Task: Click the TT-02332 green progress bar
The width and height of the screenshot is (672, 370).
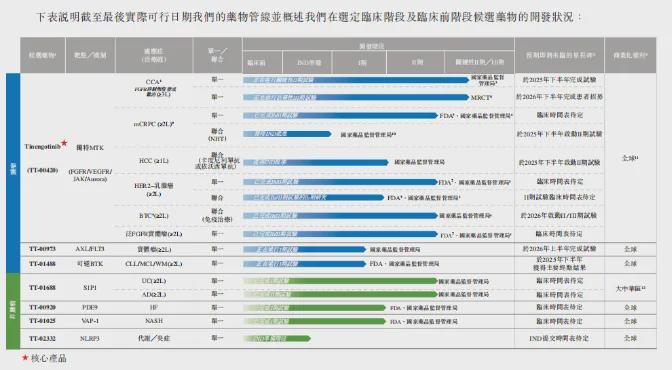Action: coord(277,339)
